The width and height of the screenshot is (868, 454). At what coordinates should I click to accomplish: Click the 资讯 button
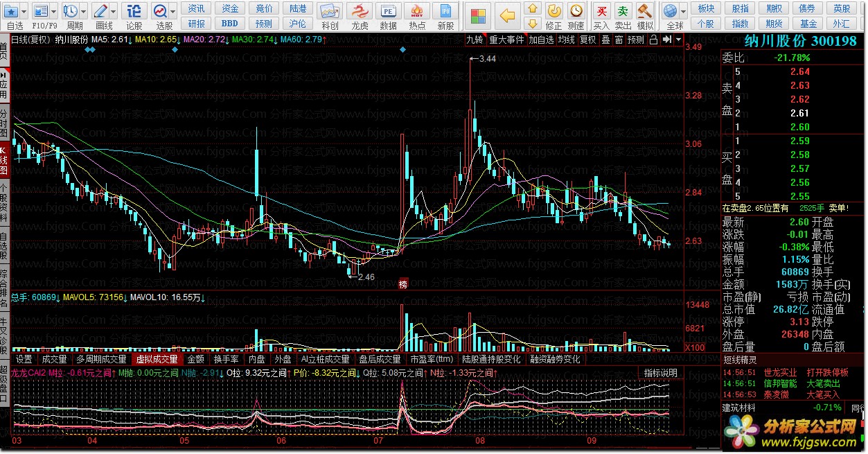pos(196,8)
